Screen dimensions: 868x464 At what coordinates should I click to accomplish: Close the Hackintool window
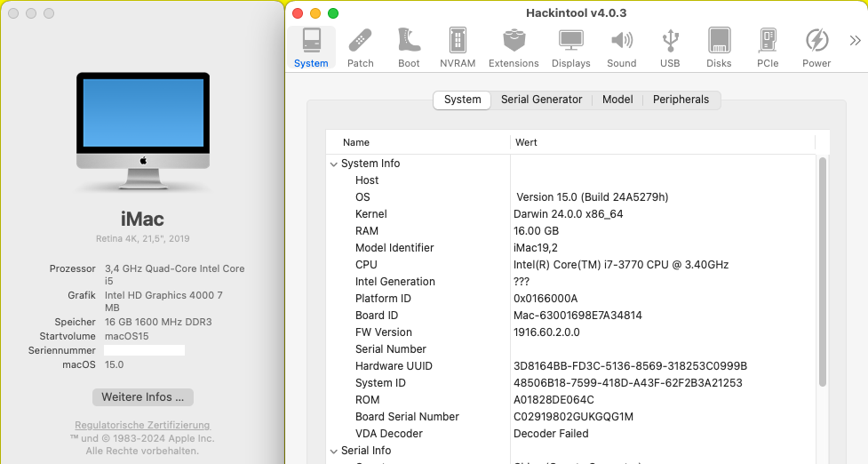click(298, 13)
